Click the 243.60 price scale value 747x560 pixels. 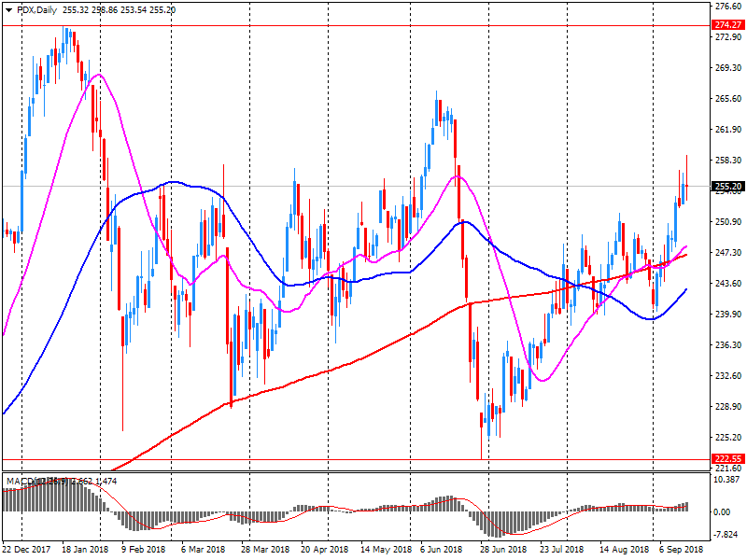click(728, 284)
